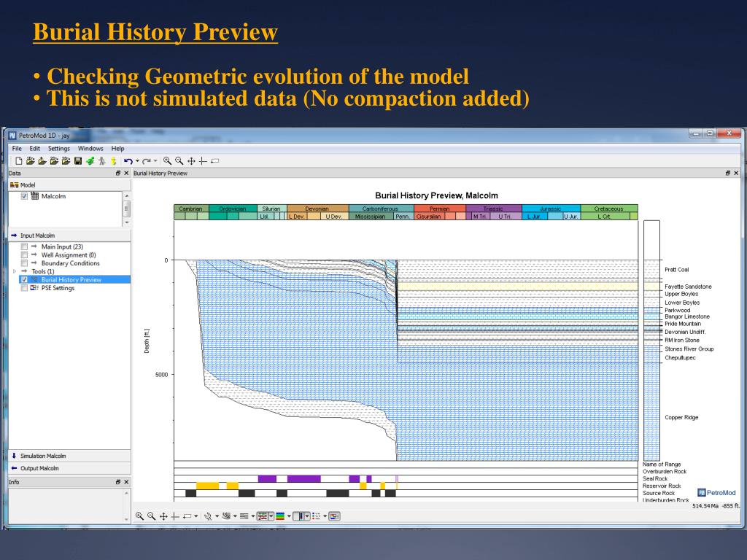This screenshot has width=747, height=560.
Task: Expand the Simulation Malcolm section
Action: tap(69, 456)
